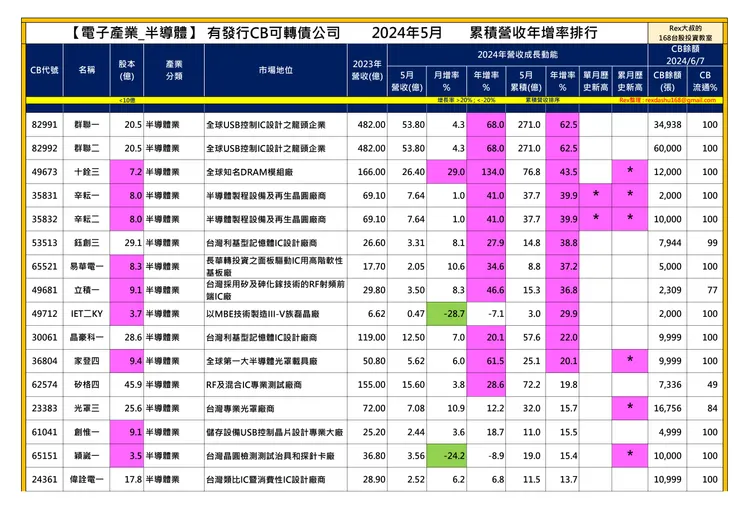Click CB code 30061
This screenshot has height=523, width=740.
[44, 337]
